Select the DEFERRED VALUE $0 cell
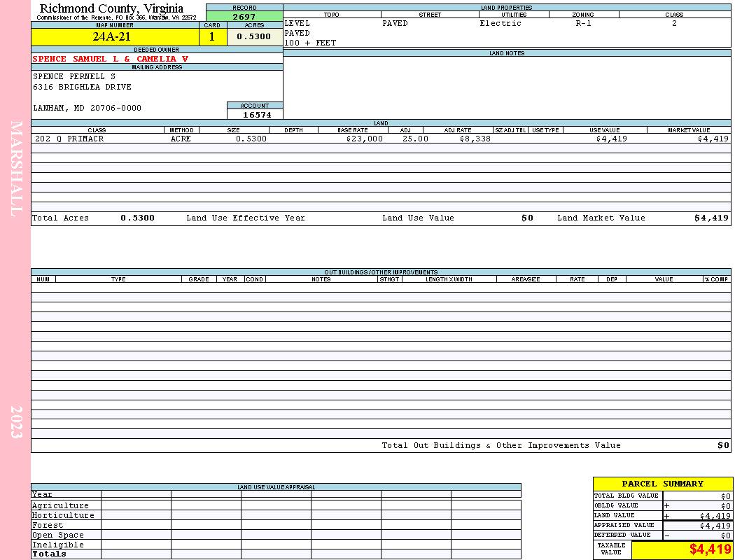This screenshot has height=560, width=735. (x=697, y=535)
